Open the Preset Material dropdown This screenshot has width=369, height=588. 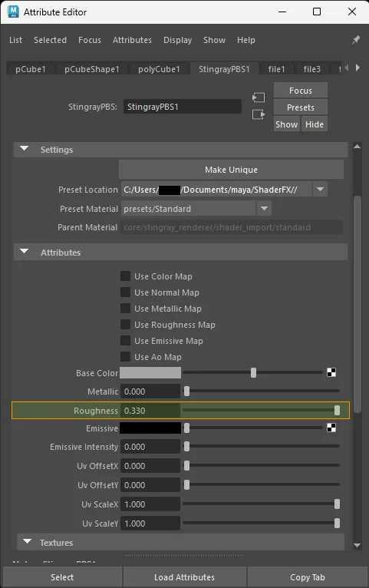click(264, 209)
